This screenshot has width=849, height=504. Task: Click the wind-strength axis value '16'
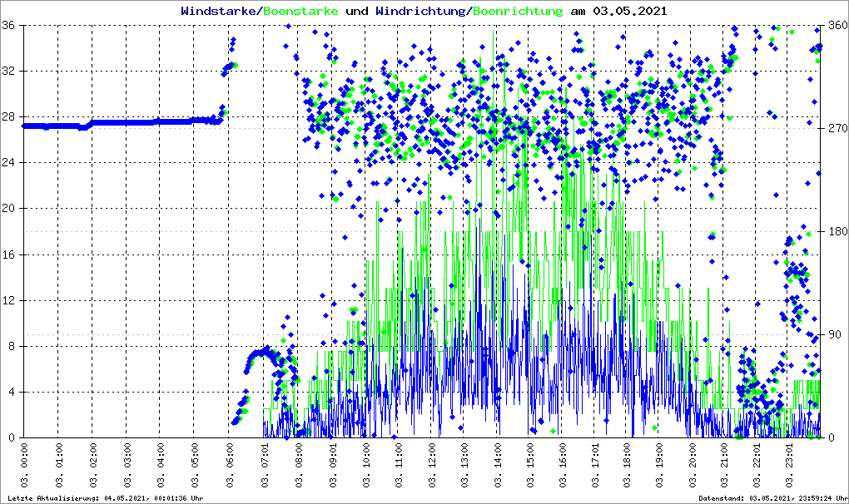pyautogui.click(x=8, y=254)
